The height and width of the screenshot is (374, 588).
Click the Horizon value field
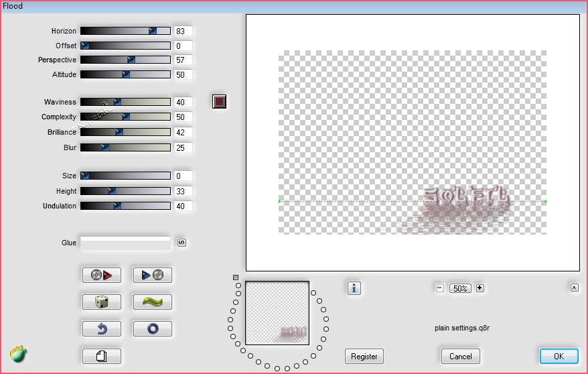tap(183, 32)
